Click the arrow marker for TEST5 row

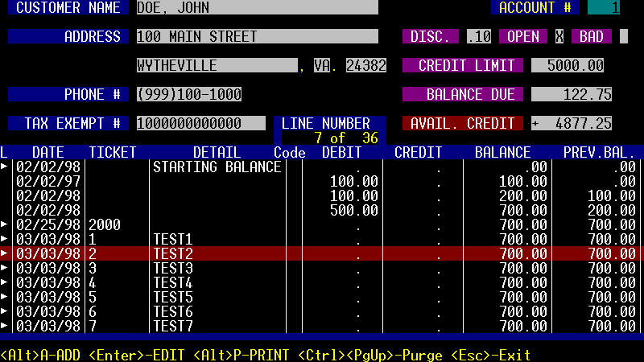click(4, 297)
